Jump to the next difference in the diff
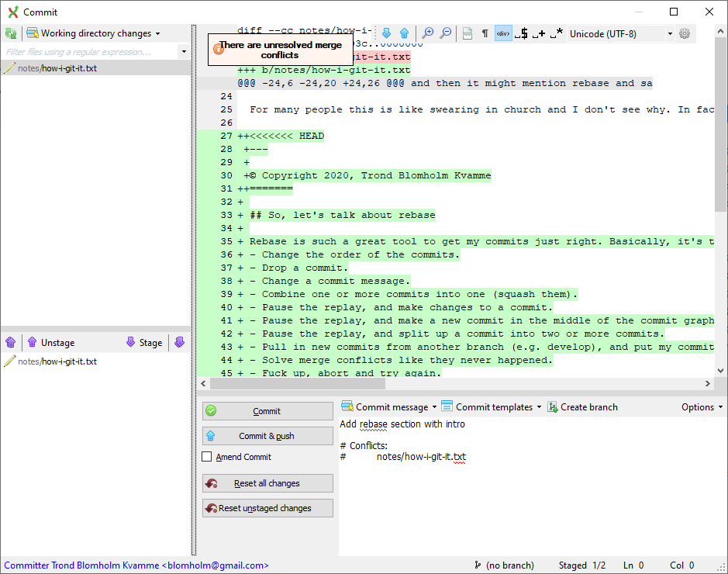 [387, 33]
